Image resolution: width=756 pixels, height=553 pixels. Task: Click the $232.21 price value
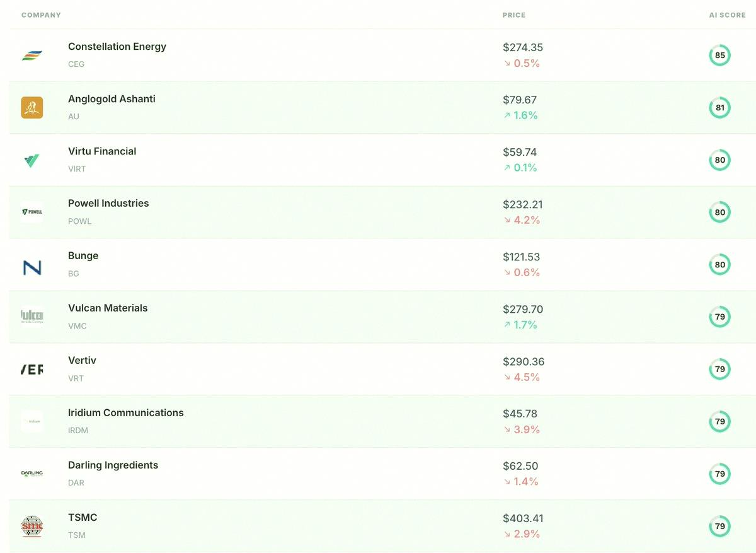coord(523,205)
